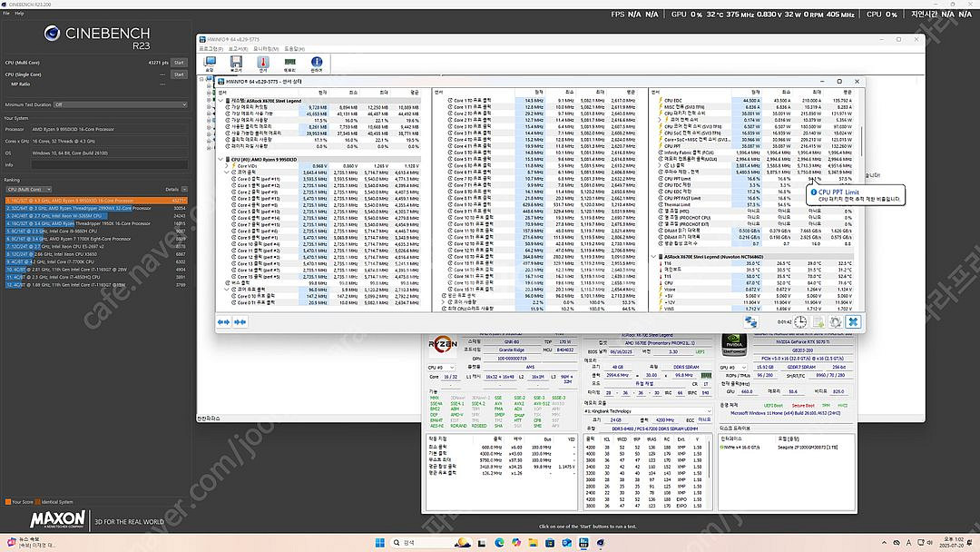Select the Intel Xeon W-3265M ranking bar

[x=96, y=216]
